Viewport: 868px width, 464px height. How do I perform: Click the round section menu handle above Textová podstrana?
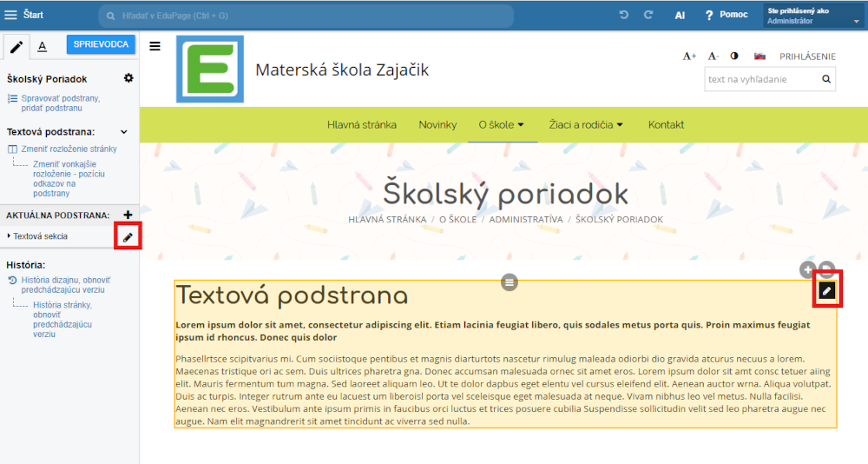510,282
